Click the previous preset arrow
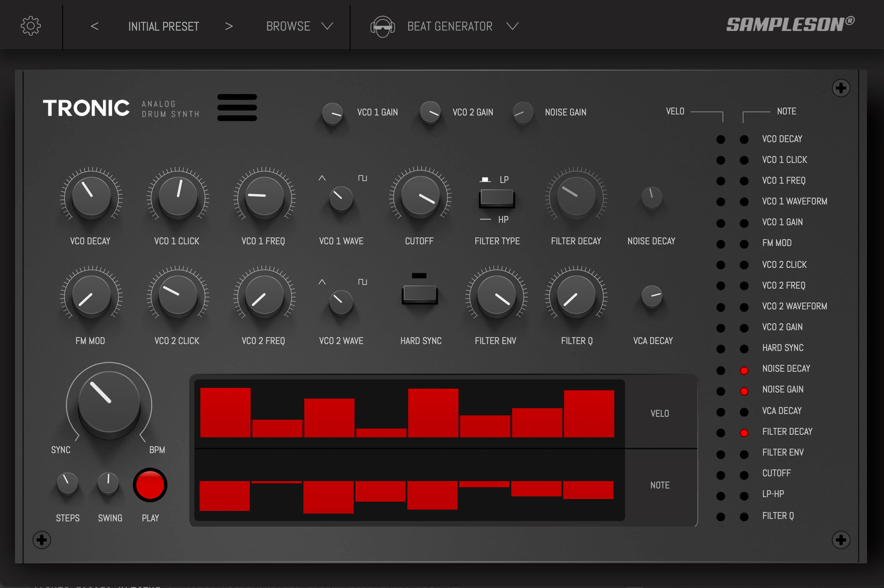Screen dimensions: 884x588 pyautogui.click(x=95, y=26)
